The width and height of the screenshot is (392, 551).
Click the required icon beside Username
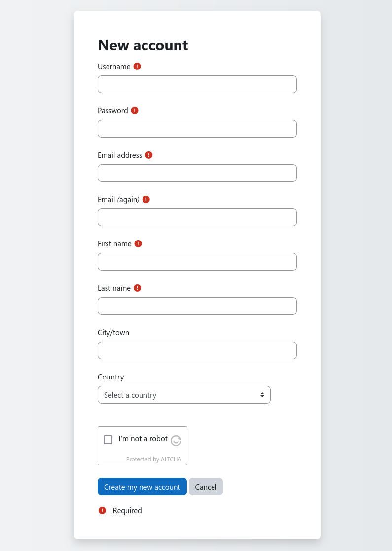pos(137,67)
